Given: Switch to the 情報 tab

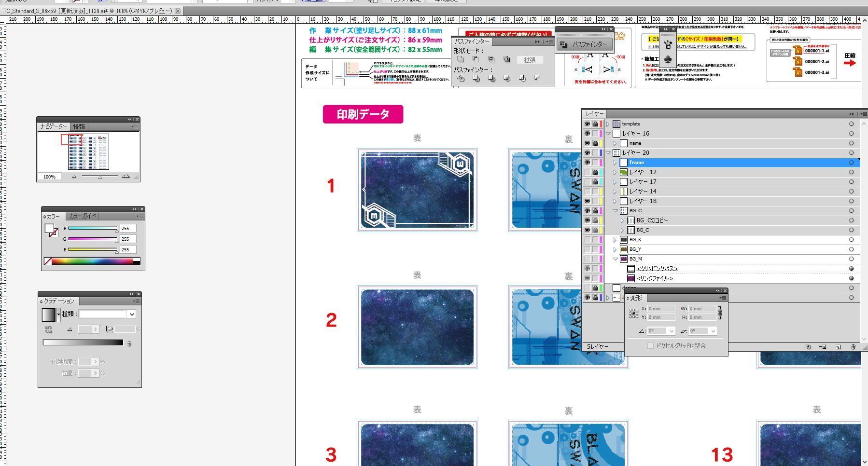Looking at the screenshot, I should [x=79, y=126].
